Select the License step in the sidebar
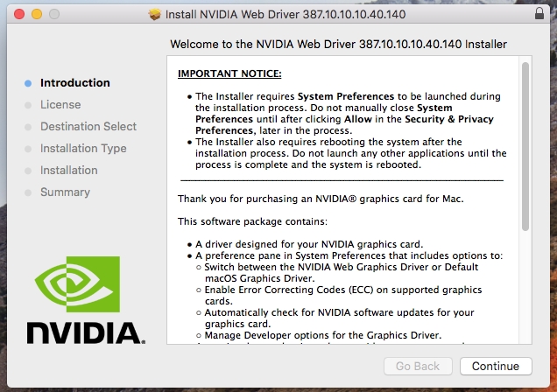Viewport: 557px width, 392px height. 60,105
